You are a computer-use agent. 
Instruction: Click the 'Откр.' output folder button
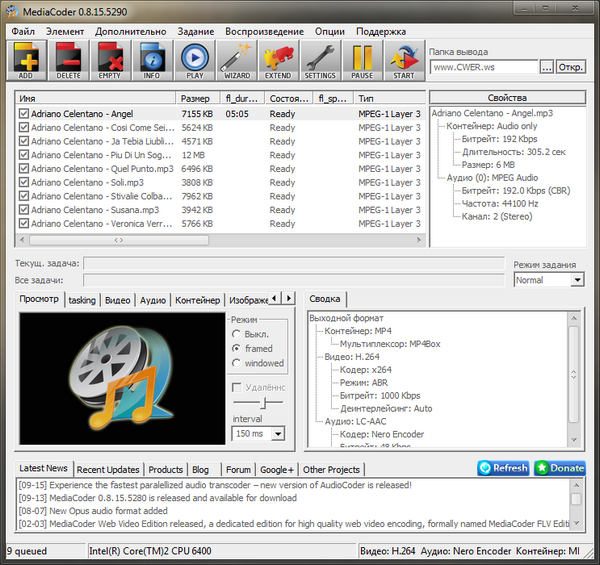[x=571, y=67]
